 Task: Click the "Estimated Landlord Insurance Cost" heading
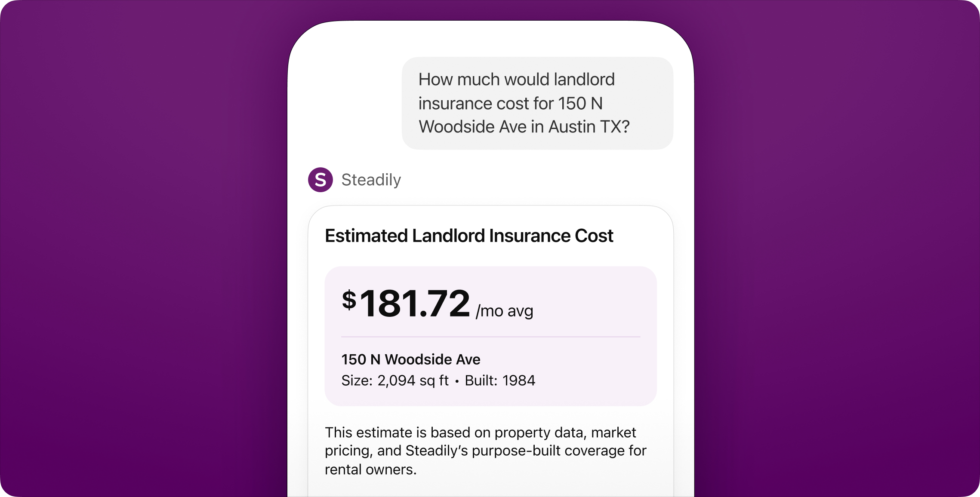point(469,236)
